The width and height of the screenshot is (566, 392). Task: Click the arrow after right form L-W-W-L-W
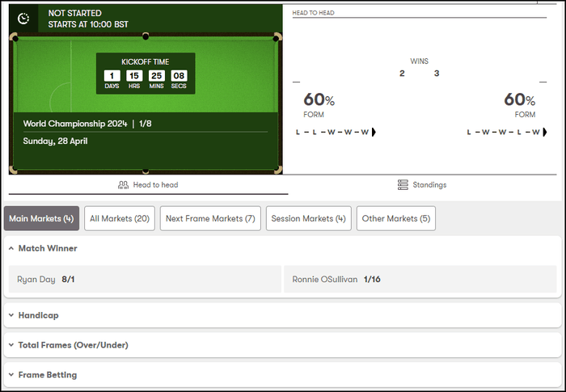[x=545, y=132]
